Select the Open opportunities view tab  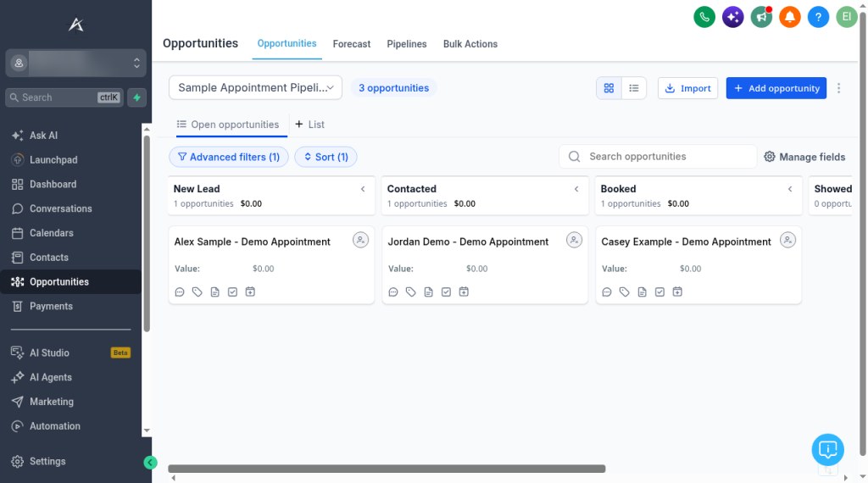[x=228, y=125]
